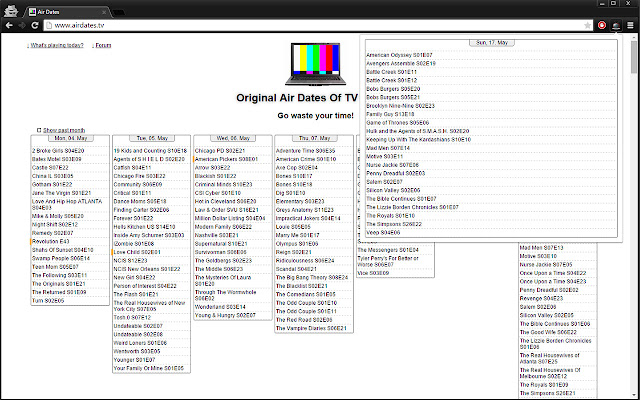Image resolution: width=640 pixels, height=400 pixels.
Task: Select The Vampire Diaries S06E21
Action: click(x=311, y=328)
